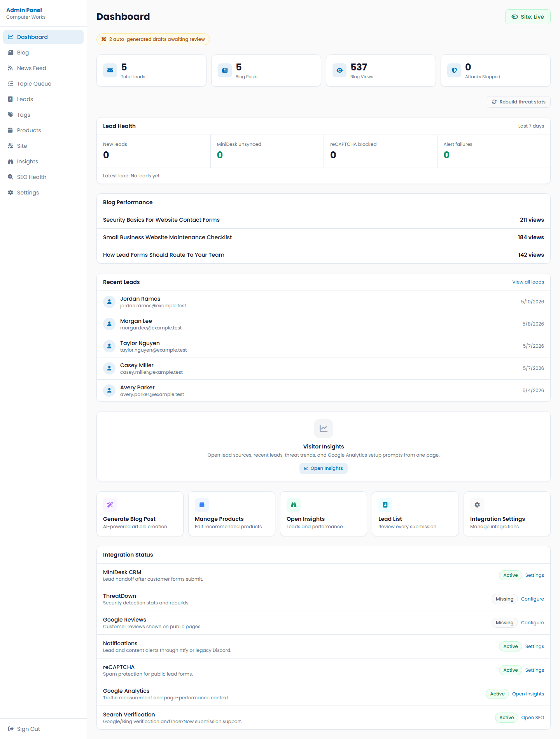Click the Settings gear icon in sidebar
Viewport: 560px width, 739px height.
point(10,193)
